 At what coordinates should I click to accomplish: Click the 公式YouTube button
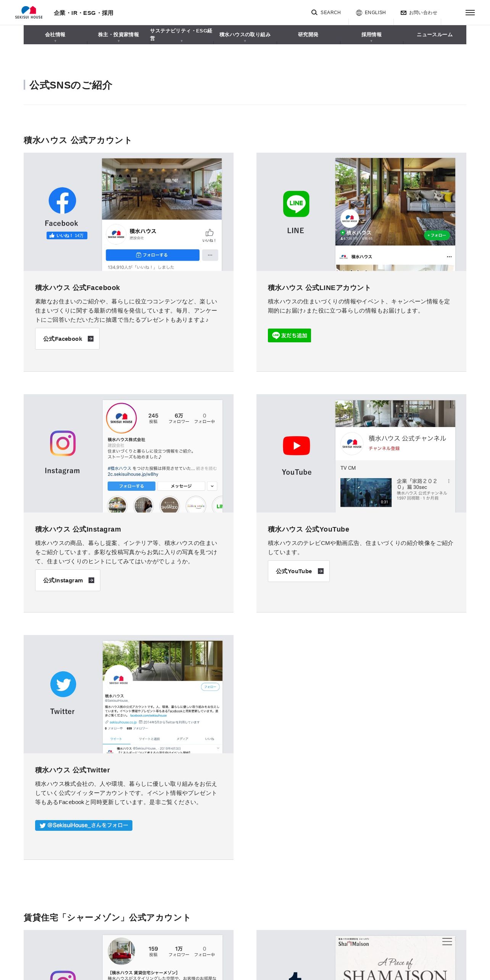(298, 571)
